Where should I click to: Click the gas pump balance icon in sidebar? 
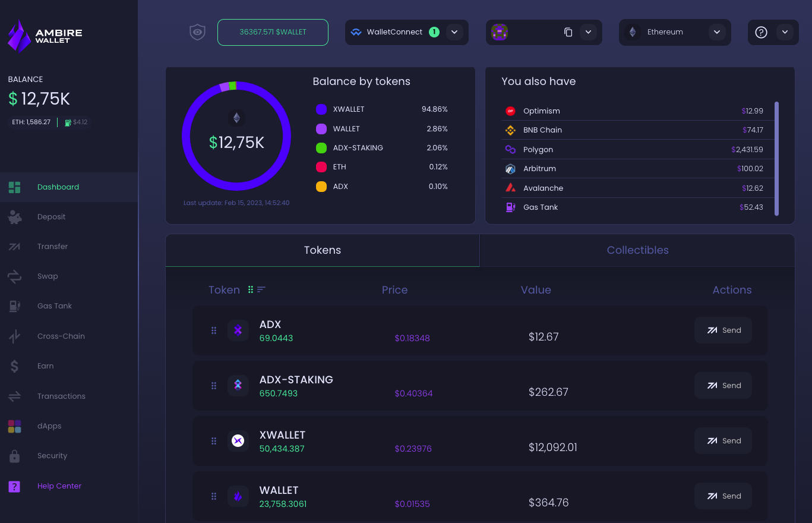pos(68,122)
